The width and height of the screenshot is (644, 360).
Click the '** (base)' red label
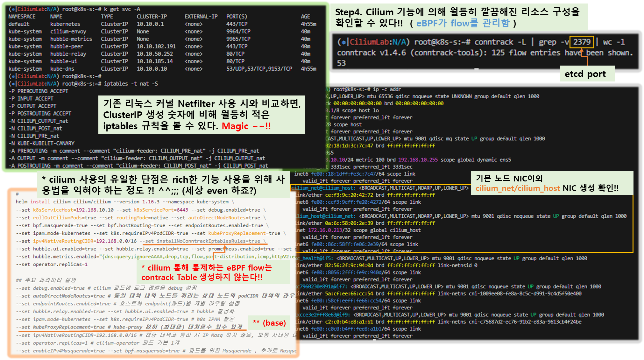tap(269, 323)
